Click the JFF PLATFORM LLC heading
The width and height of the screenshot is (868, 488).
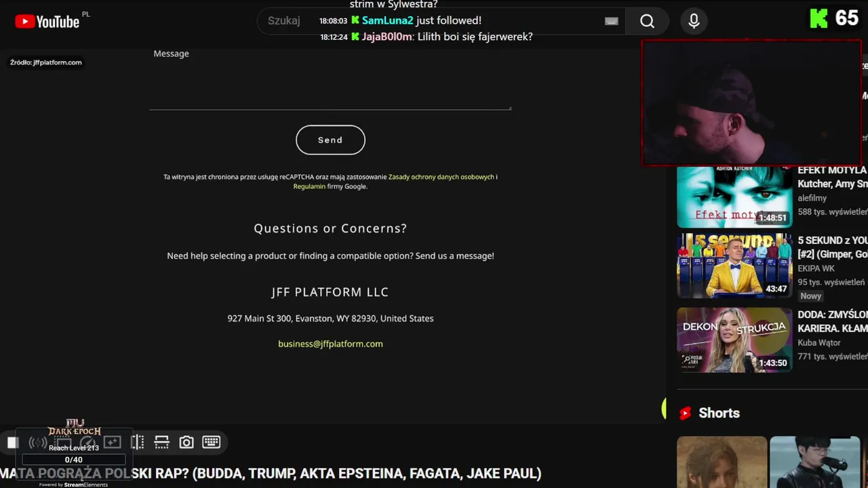[x=330, y=292]
